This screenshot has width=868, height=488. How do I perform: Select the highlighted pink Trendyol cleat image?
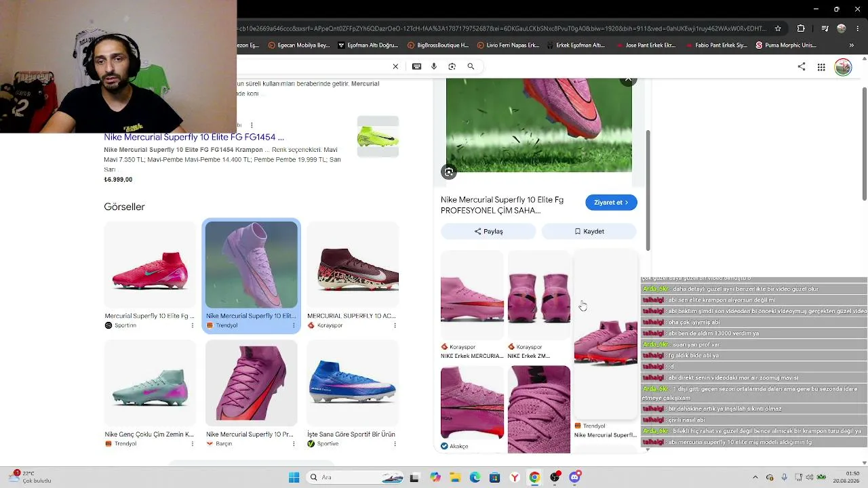[251, 265]
